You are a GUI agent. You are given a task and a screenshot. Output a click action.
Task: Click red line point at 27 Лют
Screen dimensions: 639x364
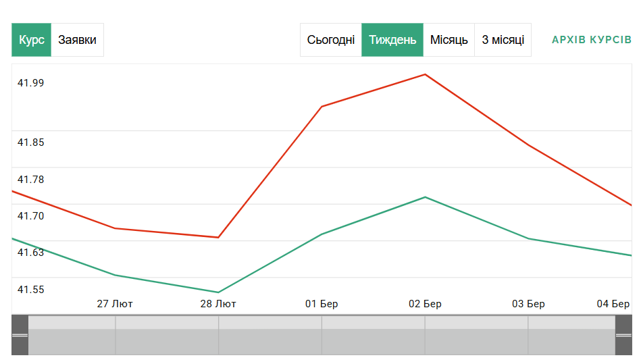(x=115, y=228)
